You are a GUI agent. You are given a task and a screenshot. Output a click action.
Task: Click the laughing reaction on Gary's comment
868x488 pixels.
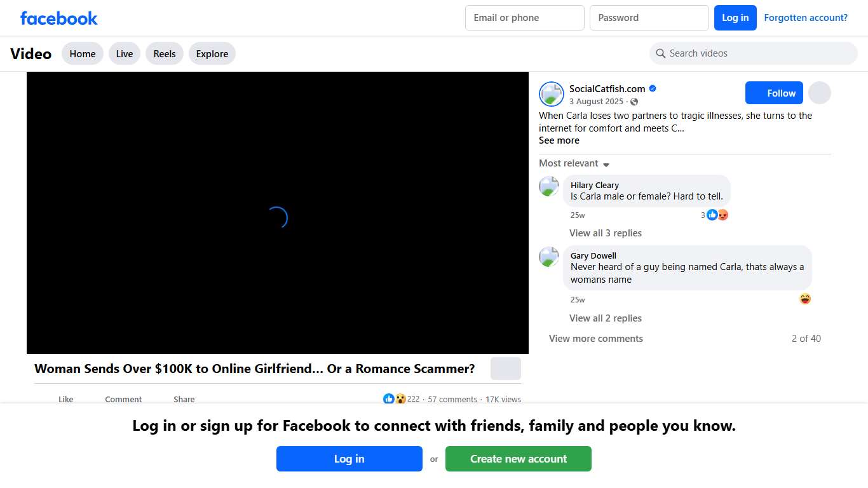[805, 299]
